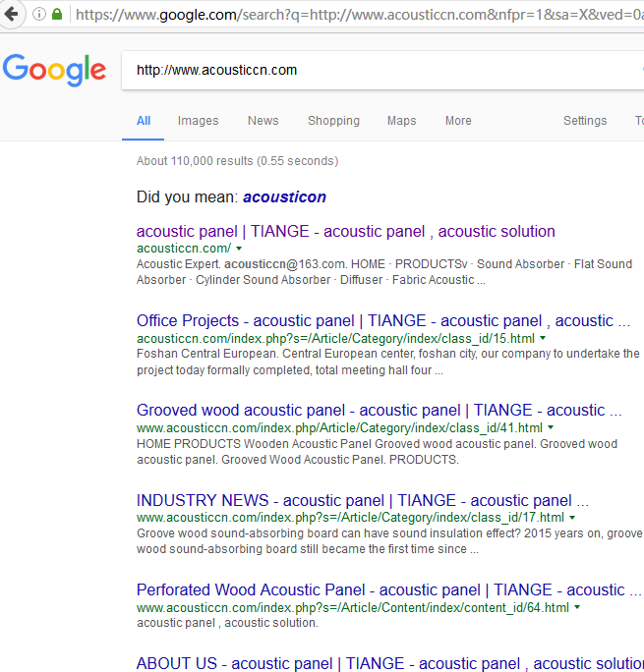Switch to the News tab

tap(263, 121)
